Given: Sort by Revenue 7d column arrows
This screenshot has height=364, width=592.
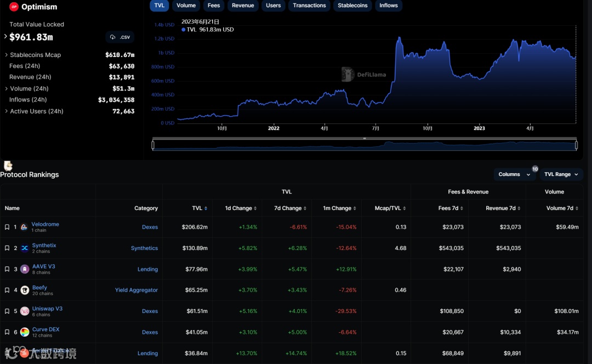Looking at the screenshot, I should (x=519, y=208).
